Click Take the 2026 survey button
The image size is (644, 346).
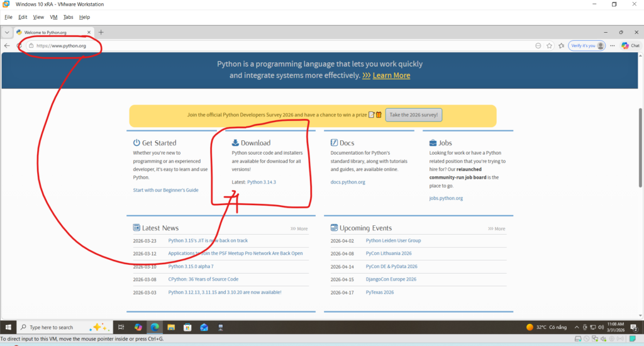414,115
